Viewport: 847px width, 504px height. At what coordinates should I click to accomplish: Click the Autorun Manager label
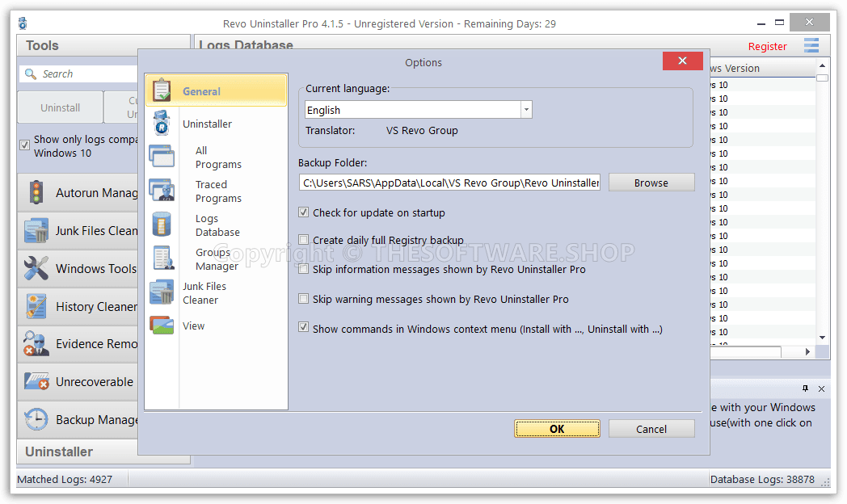(x=97, y=193)
